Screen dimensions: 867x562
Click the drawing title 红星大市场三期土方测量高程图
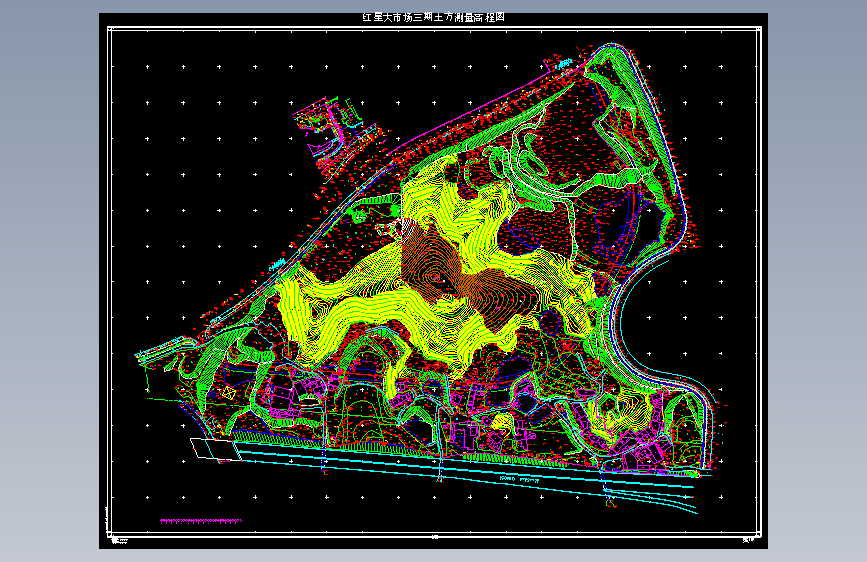[x=434, y=17]
